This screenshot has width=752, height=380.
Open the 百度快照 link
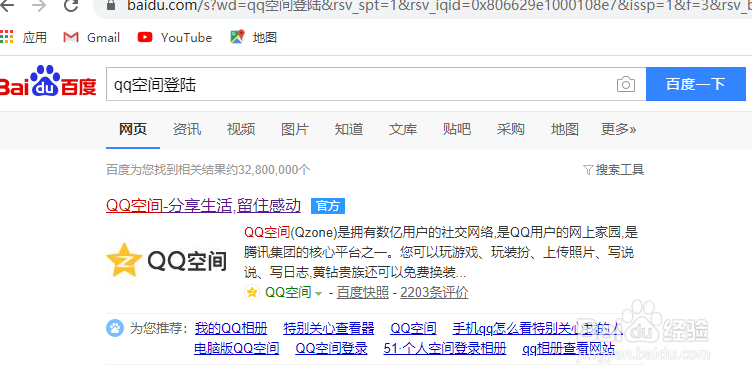pyautogui.click(x=363, y=292)
